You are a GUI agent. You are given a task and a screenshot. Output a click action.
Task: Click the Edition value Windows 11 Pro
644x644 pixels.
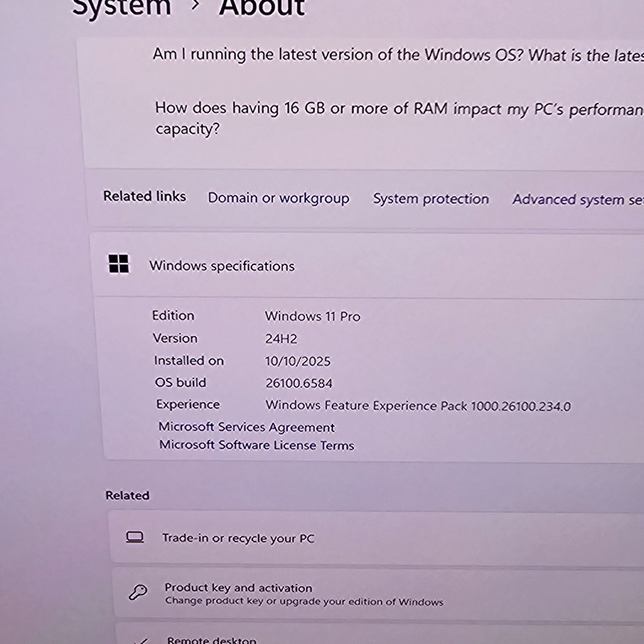pyautogui.click(x=313, y=316)
